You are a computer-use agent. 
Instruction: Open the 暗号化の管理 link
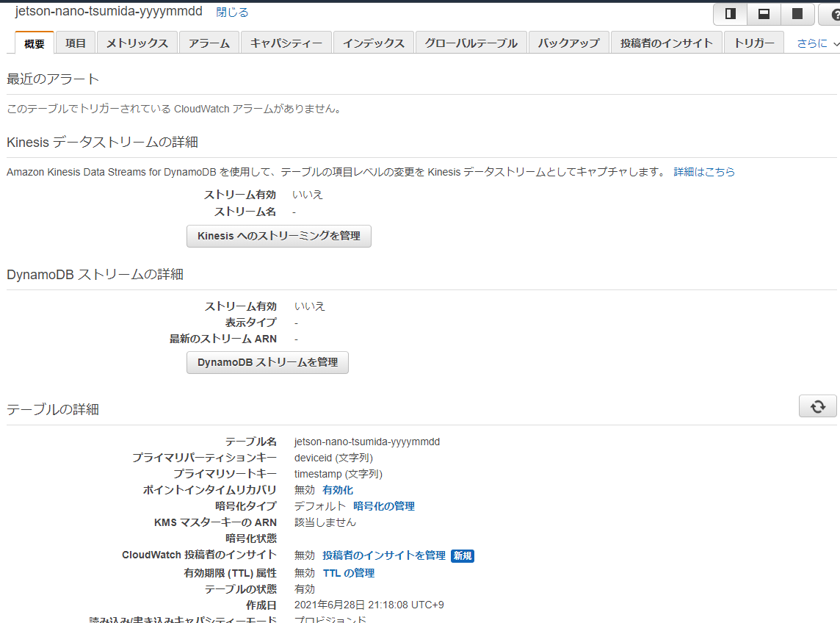pos(383,506)
